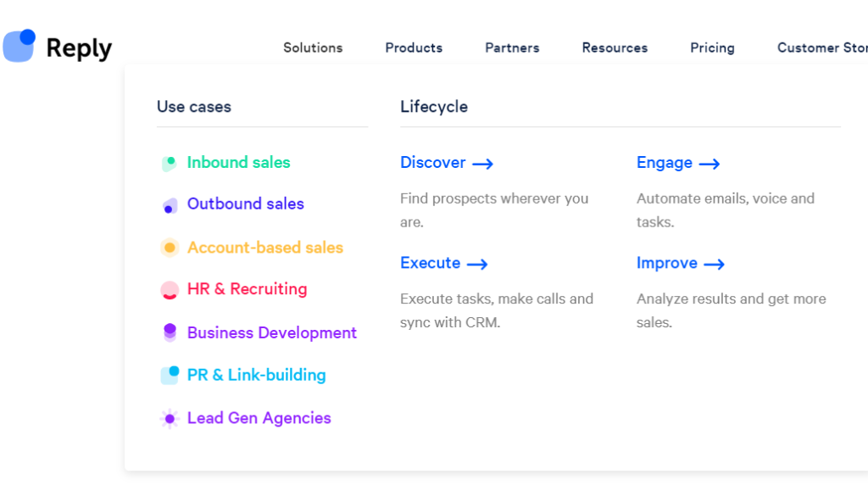868x491 pixels.
Task: Select the Outbound sales use case
Action: point(245,204)
